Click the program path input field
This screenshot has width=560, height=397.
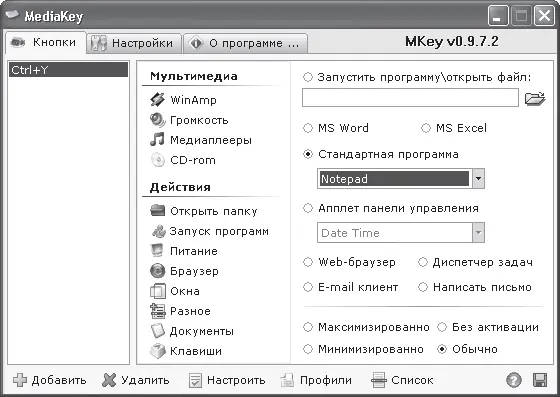coord(410,98)
